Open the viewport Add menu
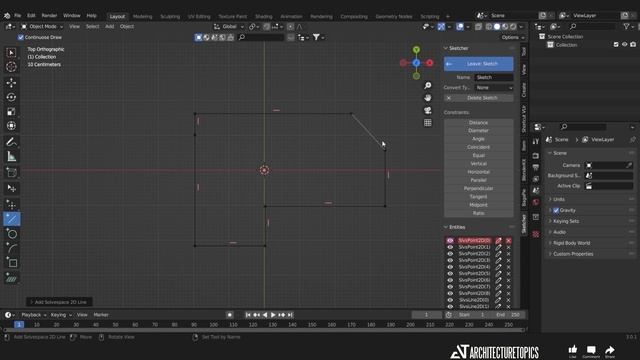Viewport: 640px width, 360px height. pos(109,27)
